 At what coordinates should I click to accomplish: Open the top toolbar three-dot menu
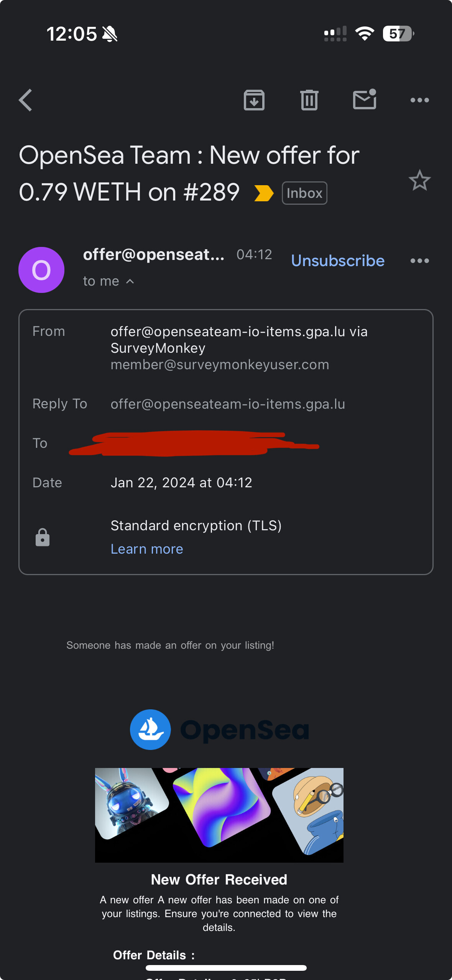point(420,100)
